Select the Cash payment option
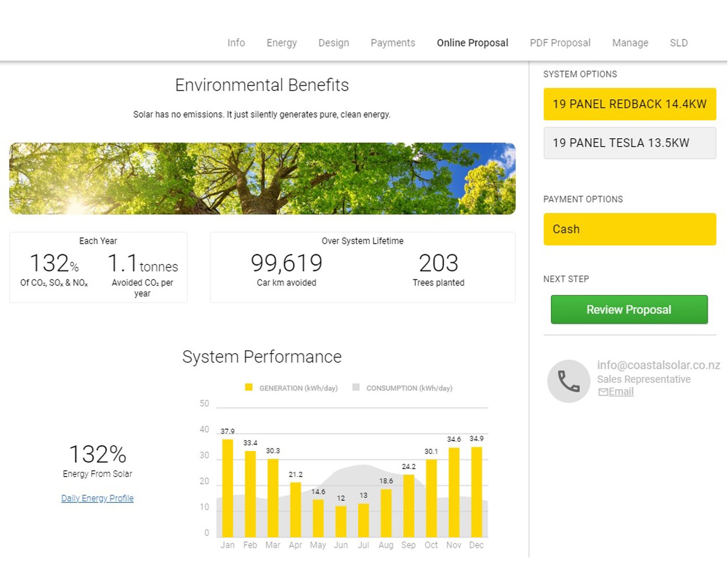The width and height of the screenshot is (728, 582). [x=629, y=229]
